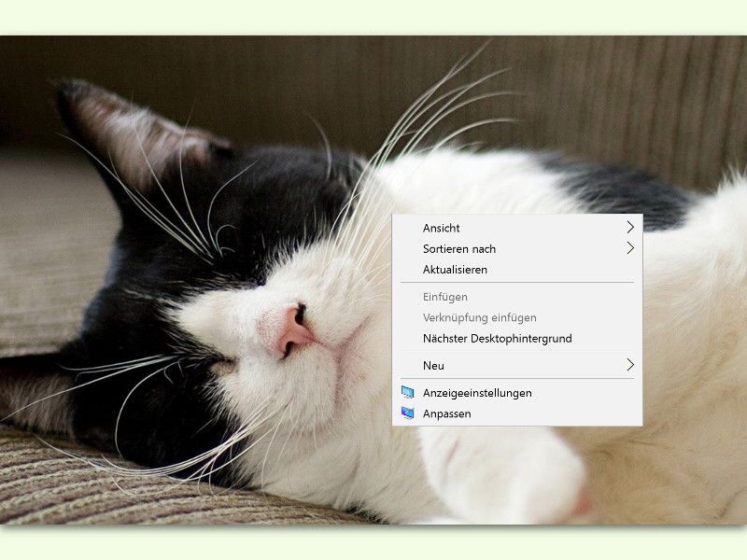
Task: Click the Anpassen personalization icon
Action: [x=407, y=413]
